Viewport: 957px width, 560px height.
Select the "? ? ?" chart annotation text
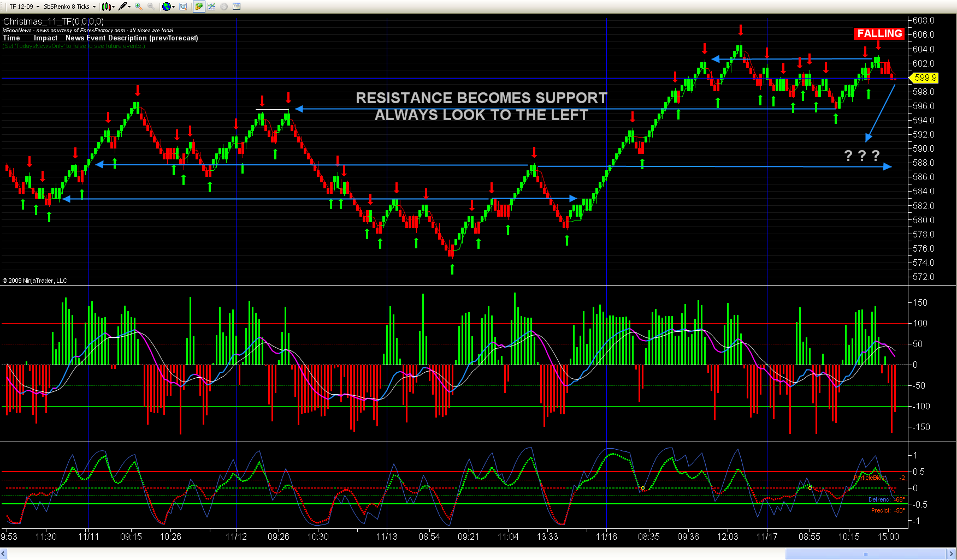coord(862,156)
